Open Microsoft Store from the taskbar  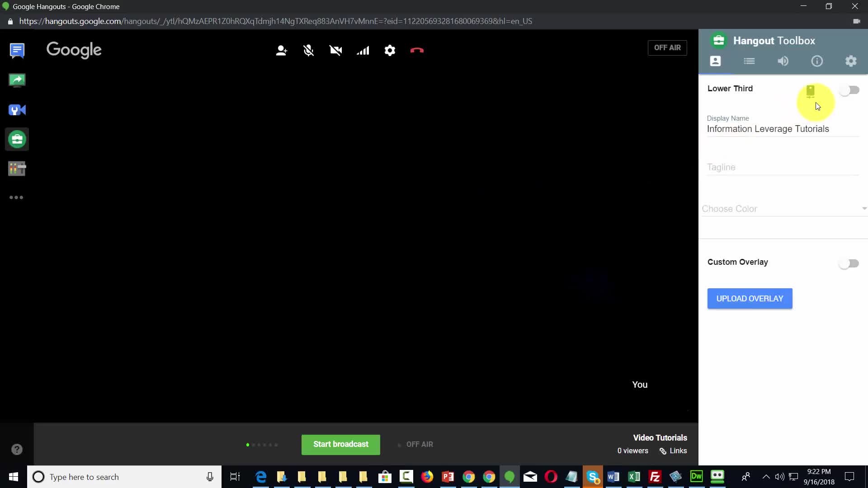point(385,477)
